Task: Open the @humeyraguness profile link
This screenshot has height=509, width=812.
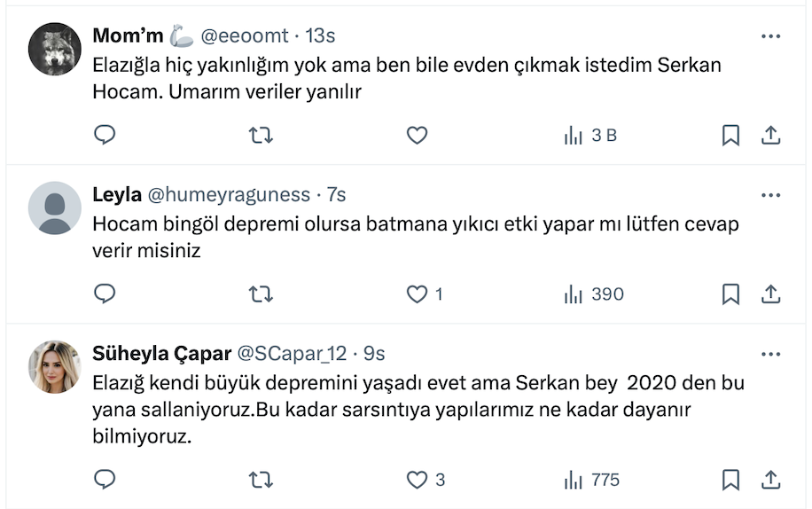Action: pos(228,194)
